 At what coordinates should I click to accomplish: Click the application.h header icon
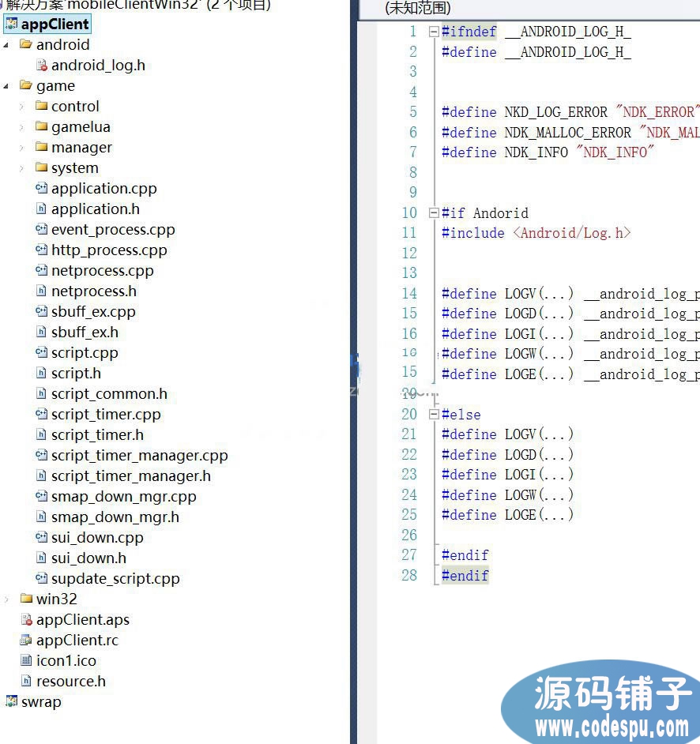(41, 209)
